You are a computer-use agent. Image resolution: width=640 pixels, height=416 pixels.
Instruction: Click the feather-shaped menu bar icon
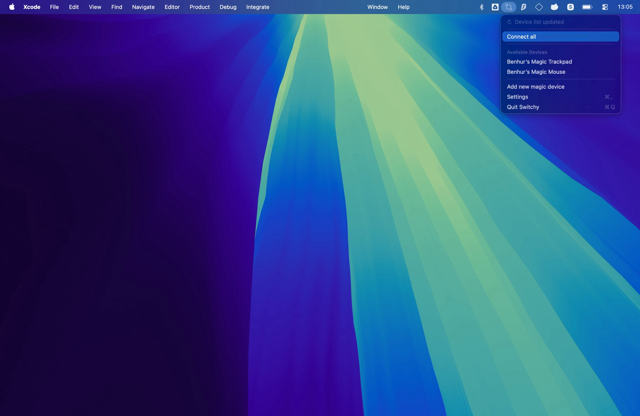(x=523, y=7)
